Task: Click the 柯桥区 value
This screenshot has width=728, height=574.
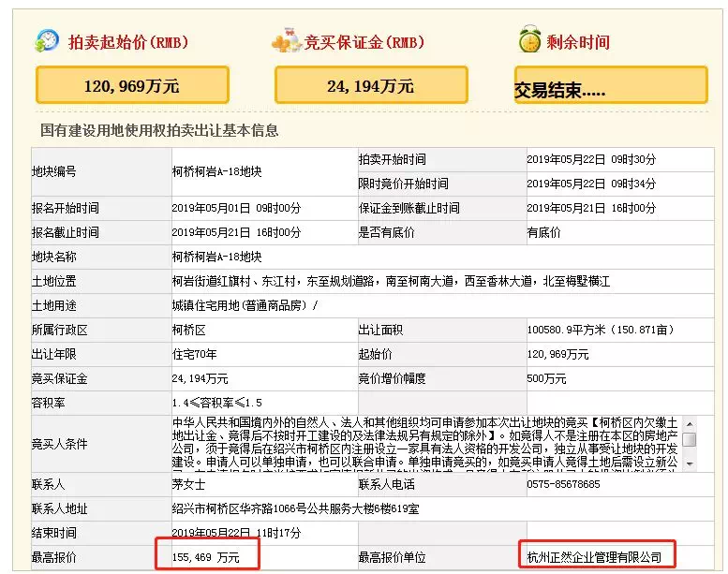Action: [188, 330]
